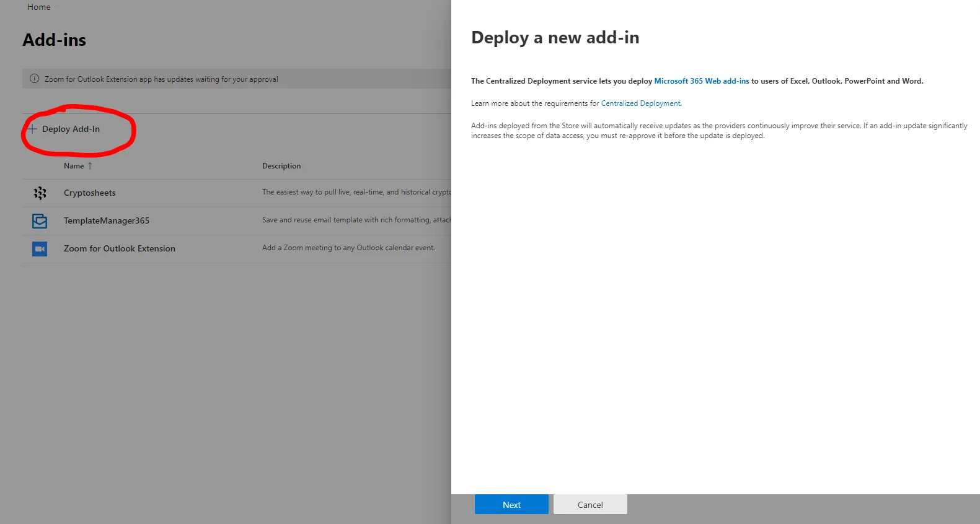Click the sort arrow next to Name
Image resolution: width=980 pixels, height=524 pixels.
coord(90,166)
